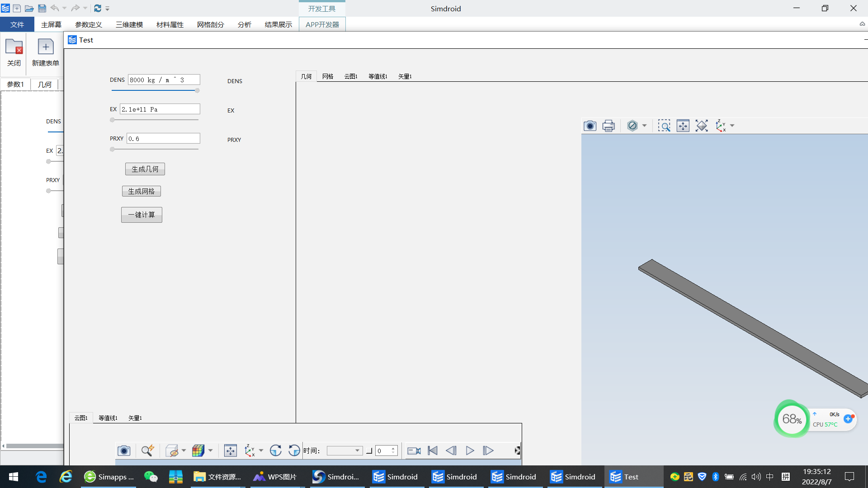The image size is (868, 488).
Task: Click the PRXY input field with 0.6
Action: [163, 139]
